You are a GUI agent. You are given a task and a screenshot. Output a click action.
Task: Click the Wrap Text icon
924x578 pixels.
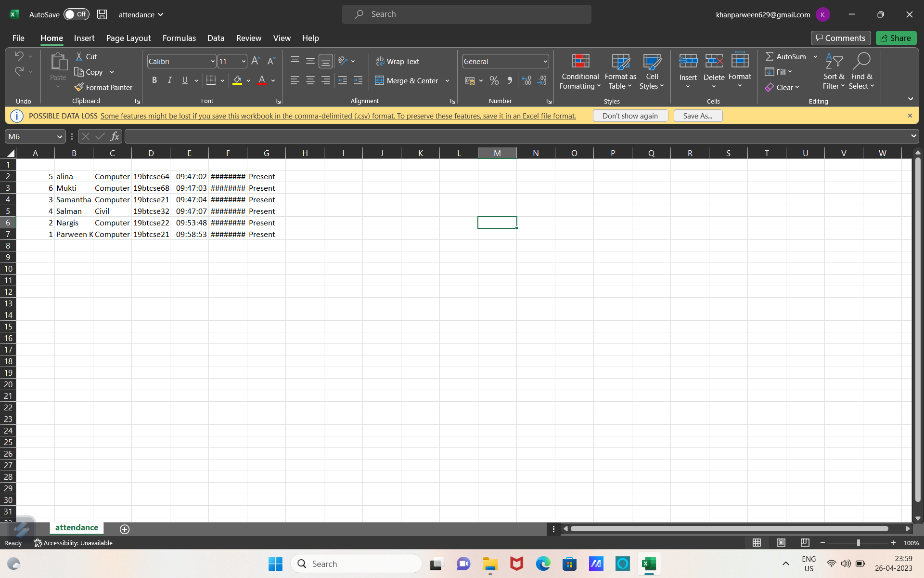click(380, 61)
